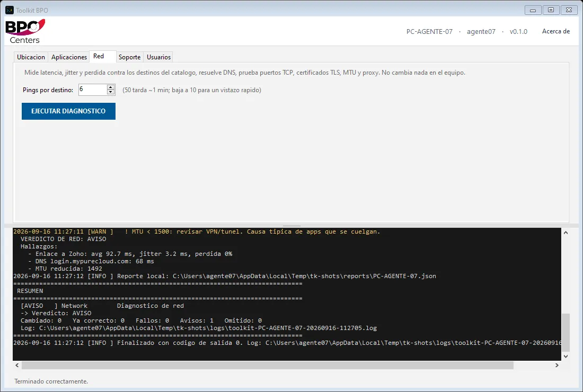Go to the Usuarios tab
Screen dimensions: 583x392
pos(159,57)
